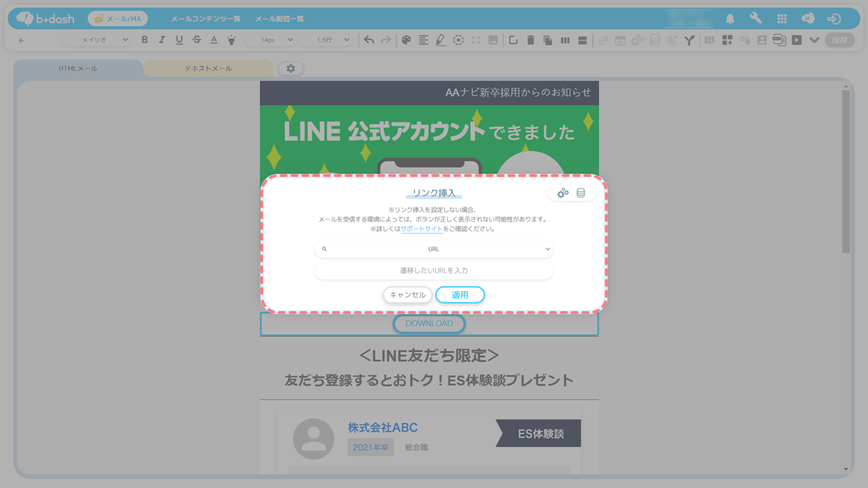Open the メイリオ font dropdown
Screen dimensions: 868x488
click(x=97, y=40)
